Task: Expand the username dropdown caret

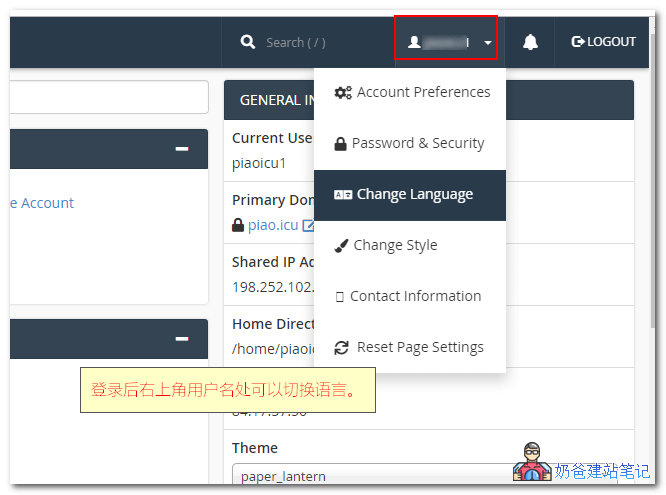Action: [x=488, y=42]
